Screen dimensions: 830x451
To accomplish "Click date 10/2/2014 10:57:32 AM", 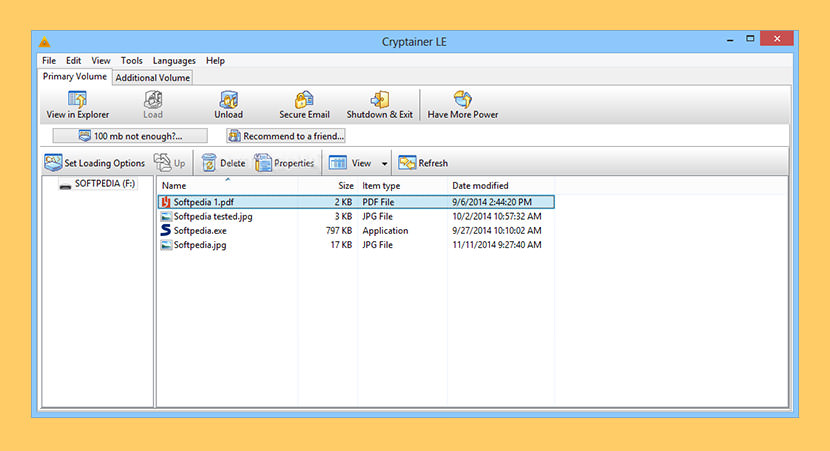I will [x=497, y=217].
